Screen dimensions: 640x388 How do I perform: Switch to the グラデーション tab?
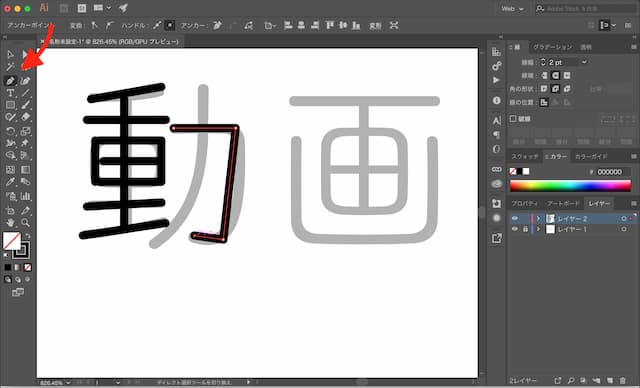553,47
